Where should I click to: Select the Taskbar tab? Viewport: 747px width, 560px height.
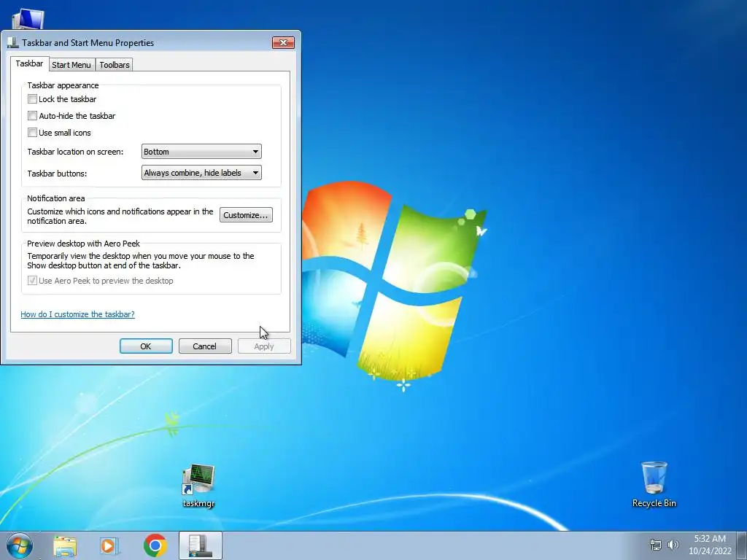click(x=29, y=64)
